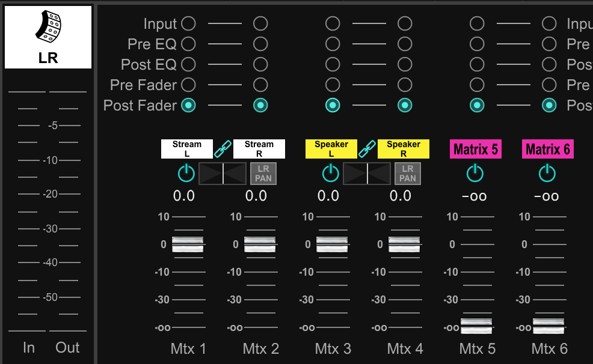Select Pre EQ tap point for Mtx 4
Viewport: 593px width, 364px height.
click(x=405, y=44)
